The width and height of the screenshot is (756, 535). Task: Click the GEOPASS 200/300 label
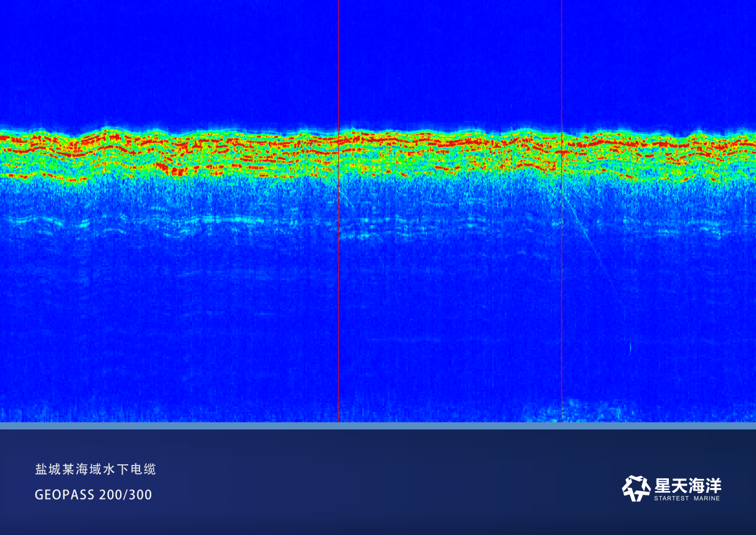point(93,495)
